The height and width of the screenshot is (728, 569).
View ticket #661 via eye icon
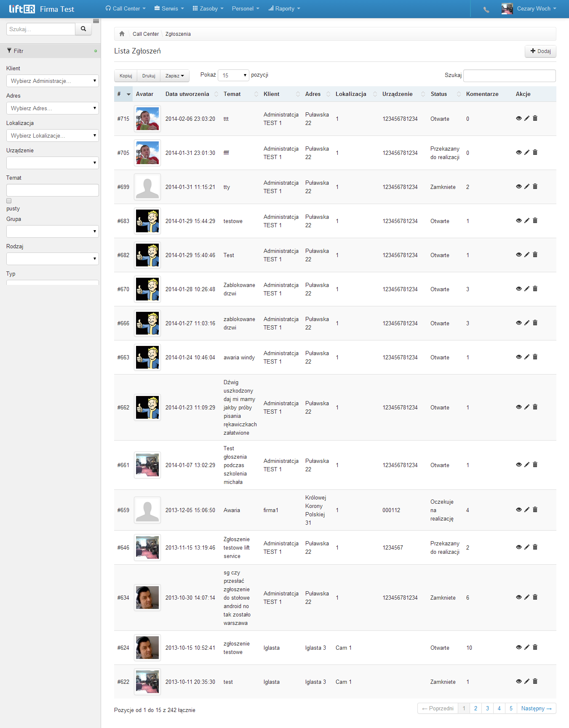click(x=518, y=465)
